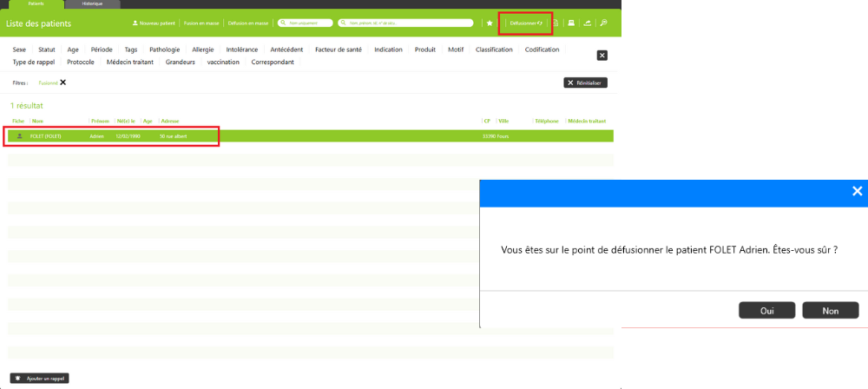This screenshot has height=389, width=868.
Task: Expand the Allergie filter
Action: [202, 49]
